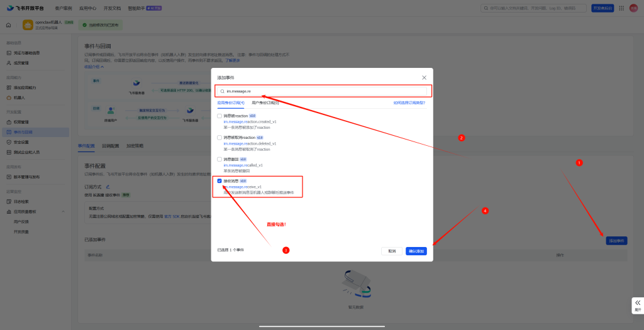Open the 了解更多 link
This screenshot has height=330, width=644.
(233, 60)
